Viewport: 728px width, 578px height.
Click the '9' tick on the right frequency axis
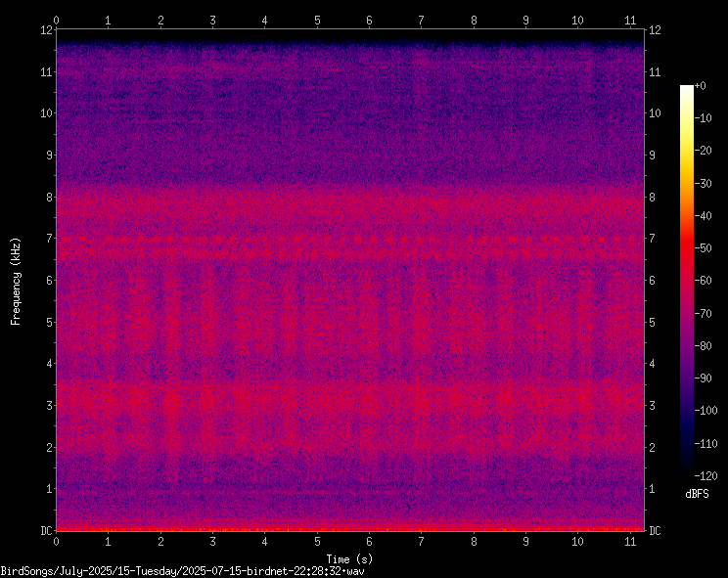click(x=652, y=155)
